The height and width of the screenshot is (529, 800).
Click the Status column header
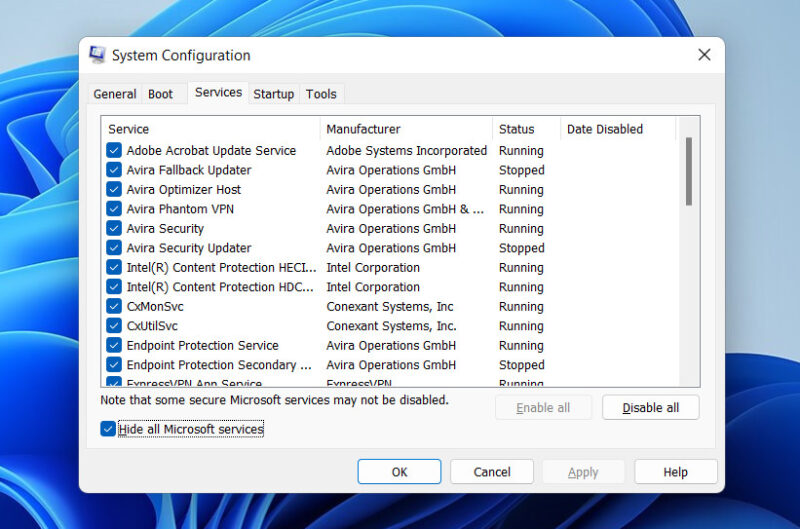526,129
